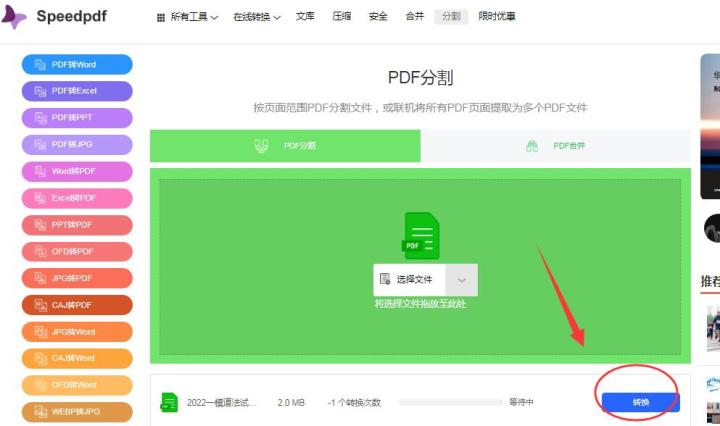Click the icon on CAJ转PDF button
The height and width of the screenshot is (426, 720).
41,305
